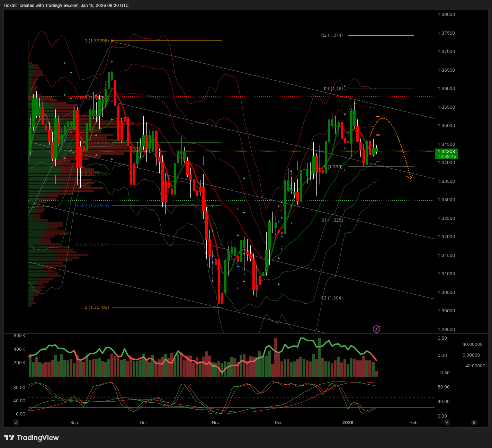Select the Fibonacci 0 (1.30103) level label
Screen dimensions: 492x448
tap(97, 307)
